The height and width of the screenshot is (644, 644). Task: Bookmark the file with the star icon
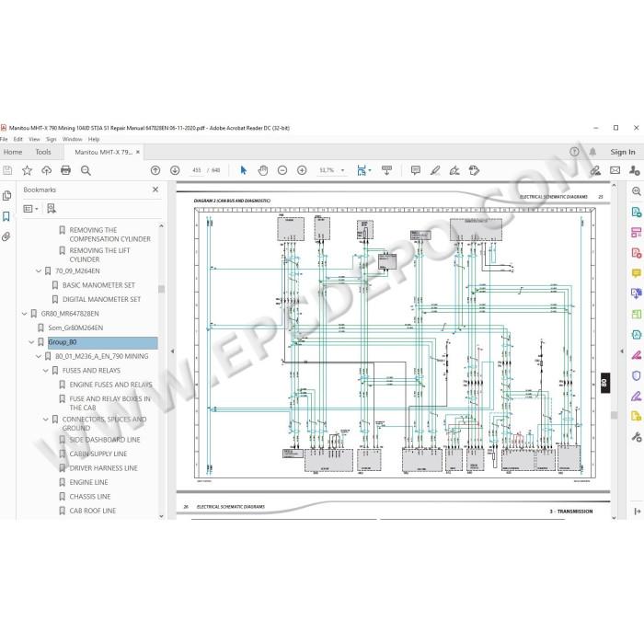tap(27, 170)
